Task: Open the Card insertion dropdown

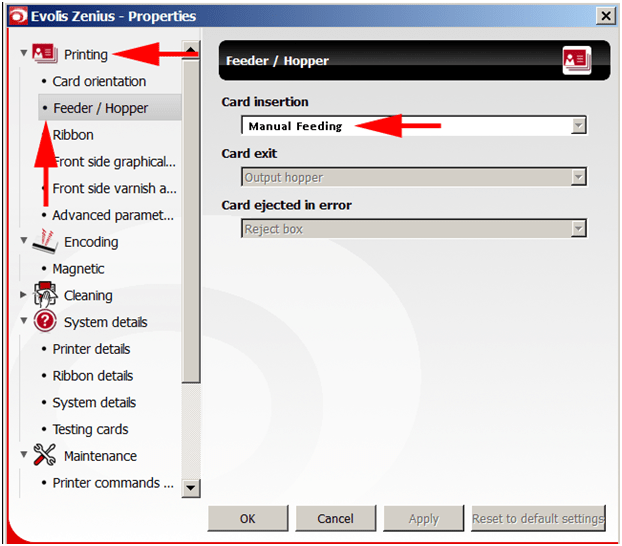Action: [577, 126]
